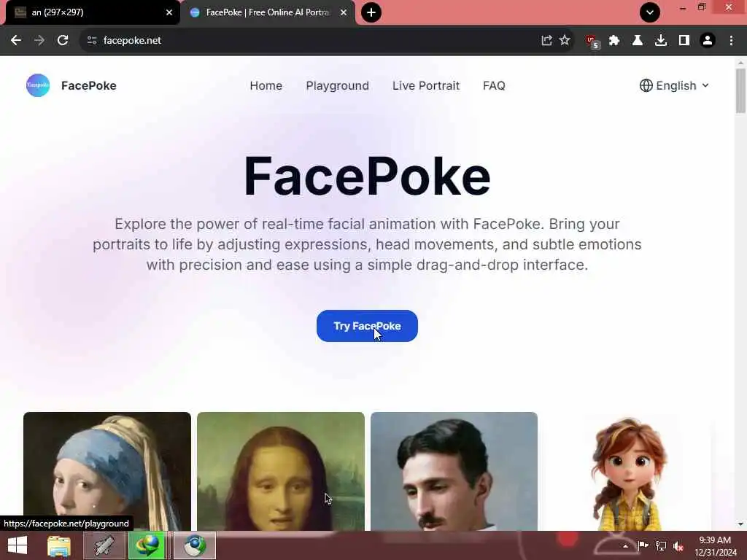Click the browser forward arrow
The width and height of the screenshot is (747, 560).
coord(39,41)
